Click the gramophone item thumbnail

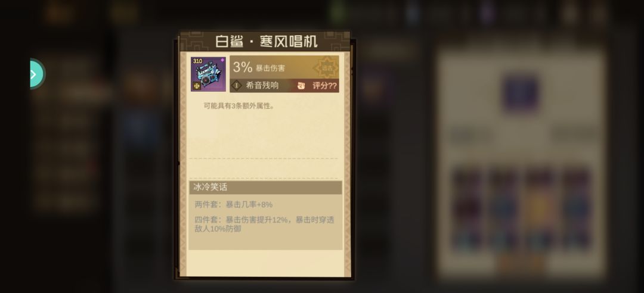(208, 74)
